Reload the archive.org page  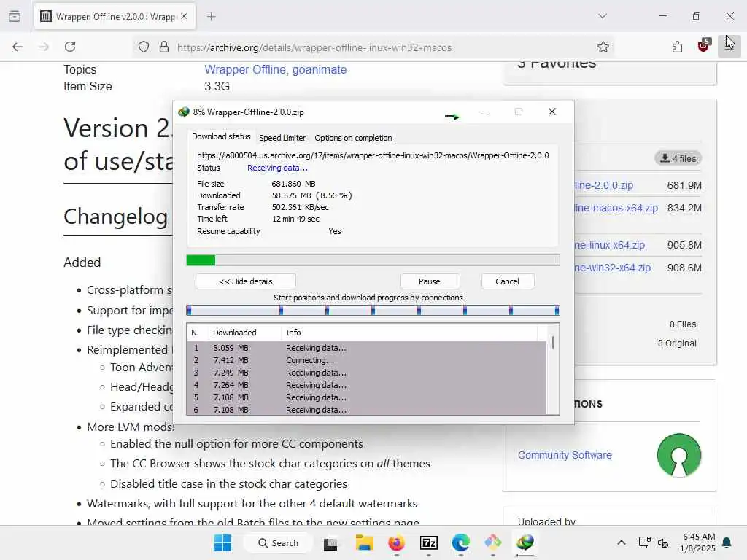coord(70,47)
